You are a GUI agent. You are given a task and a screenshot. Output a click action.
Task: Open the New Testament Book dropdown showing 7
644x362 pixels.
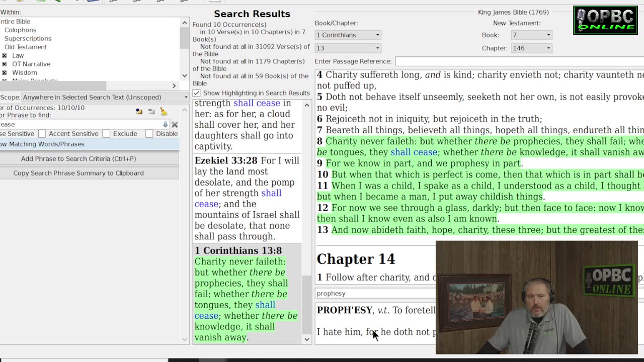[531, 35]
